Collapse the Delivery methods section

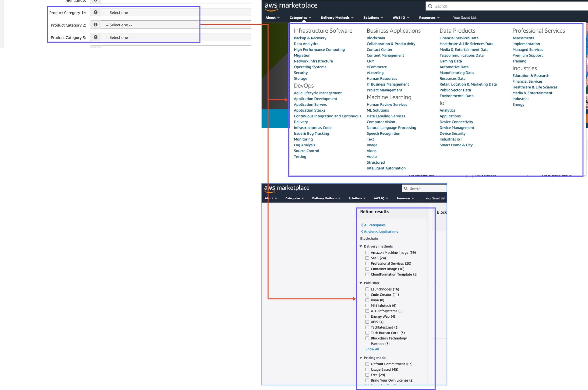[x=361, y=246]
